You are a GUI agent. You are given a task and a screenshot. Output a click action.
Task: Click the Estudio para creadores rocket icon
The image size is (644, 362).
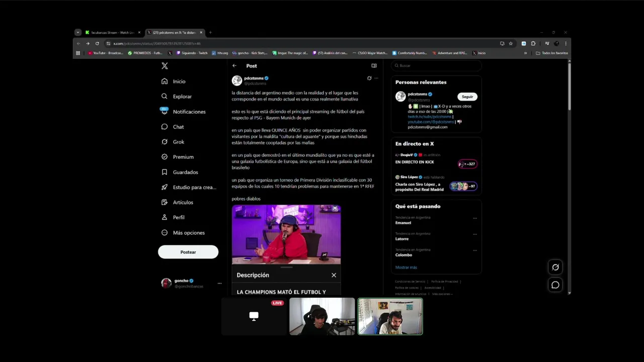[x=165, y=187]
